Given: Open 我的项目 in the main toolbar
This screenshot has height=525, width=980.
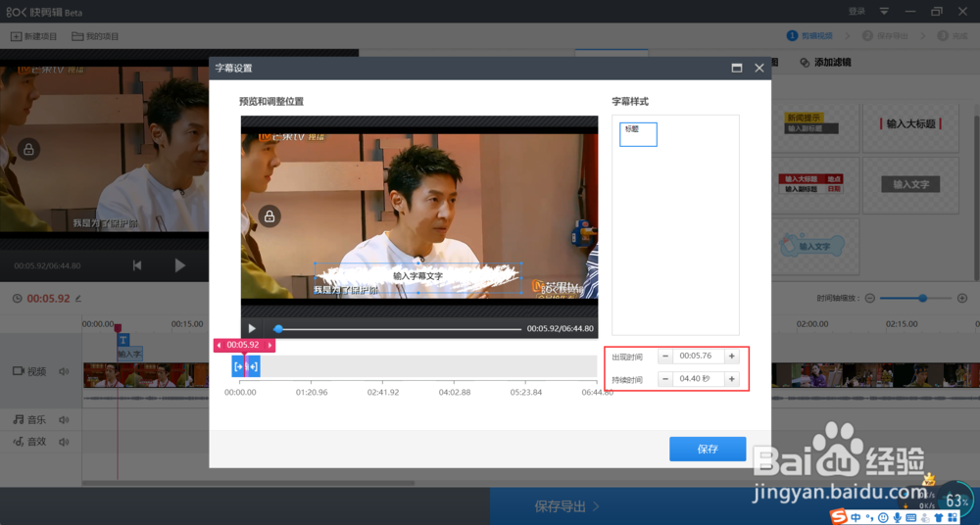Looking at the screenshot, I should (95, 36).
